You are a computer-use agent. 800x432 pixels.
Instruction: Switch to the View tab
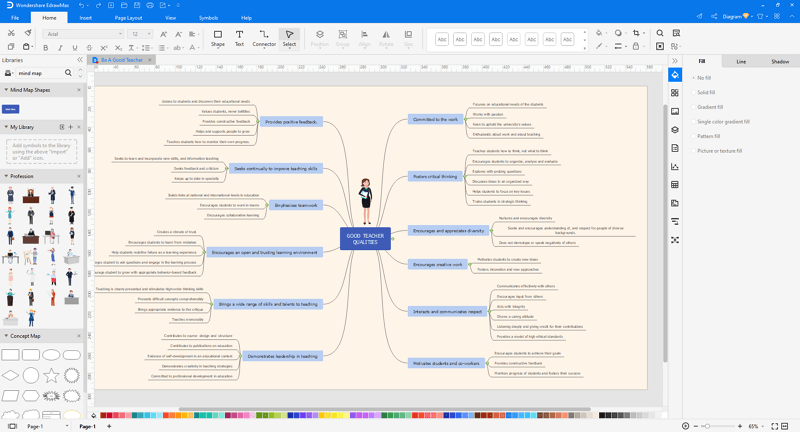coord(170,18)
